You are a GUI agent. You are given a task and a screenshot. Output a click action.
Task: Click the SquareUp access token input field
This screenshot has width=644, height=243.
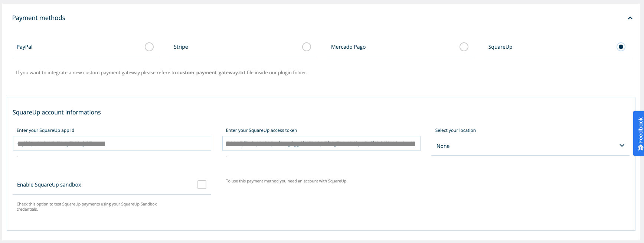coord(321,143)
